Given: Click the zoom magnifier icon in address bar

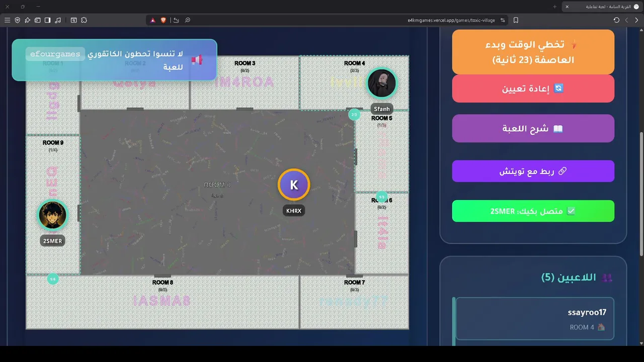Looking at the screenshot, I should (188, 20).
